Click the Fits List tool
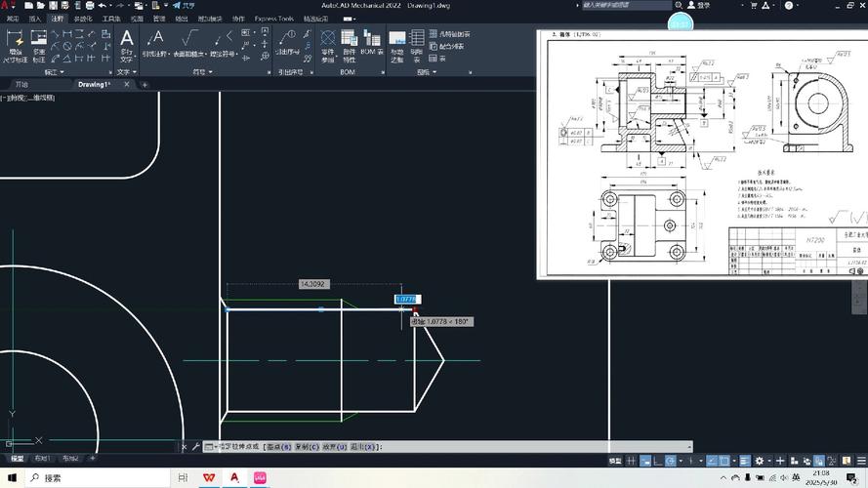Image resolution: width=868 pixels, height=488 pixels. coord(446,47)
